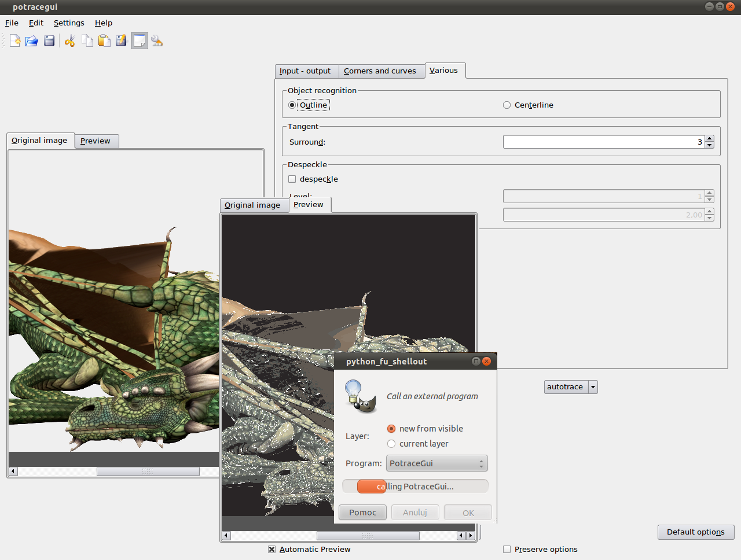Decrease the Surround value with down arrow

tap(710, 145)
